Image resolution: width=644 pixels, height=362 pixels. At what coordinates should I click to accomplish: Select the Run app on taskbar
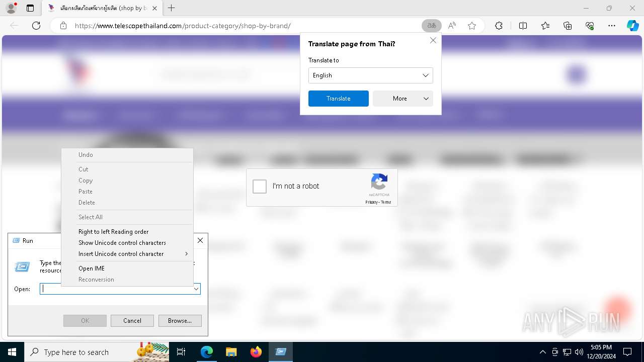[x=281, y=352]
